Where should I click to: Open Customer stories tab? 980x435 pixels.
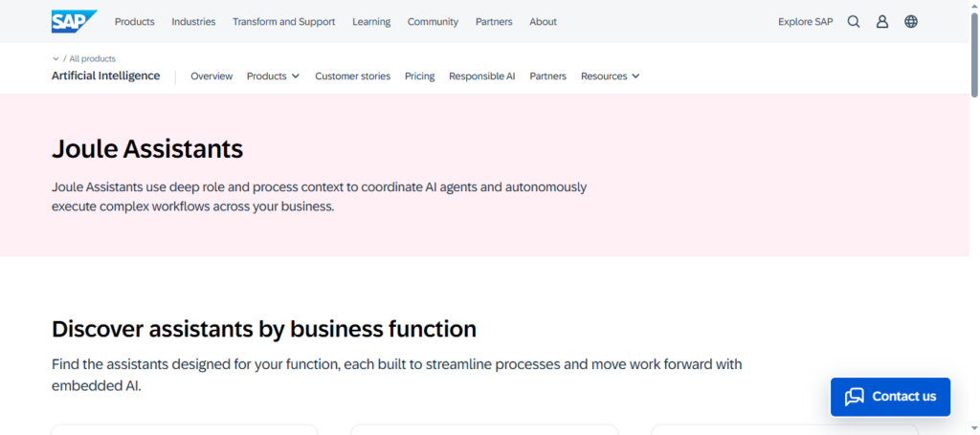(352, 76)
